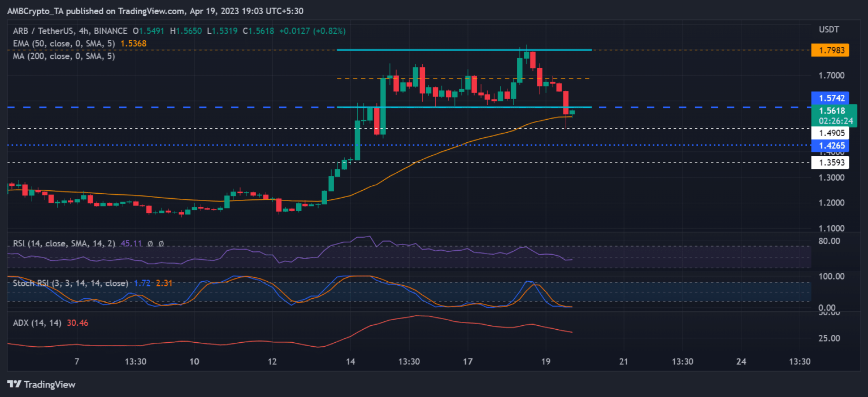This screenshot has height=397, width=868.
Task: Select the 1.3593 price level label
Action: (x=828, y=163)
